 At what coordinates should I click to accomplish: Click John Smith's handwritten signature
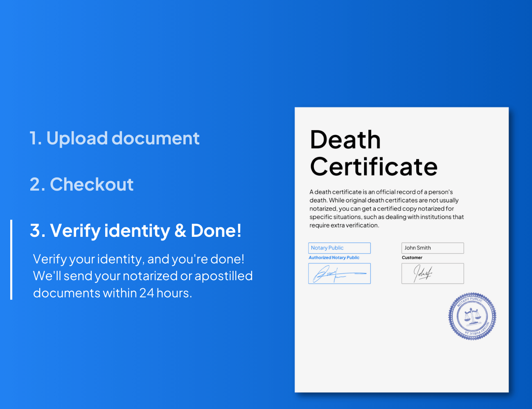423,273
